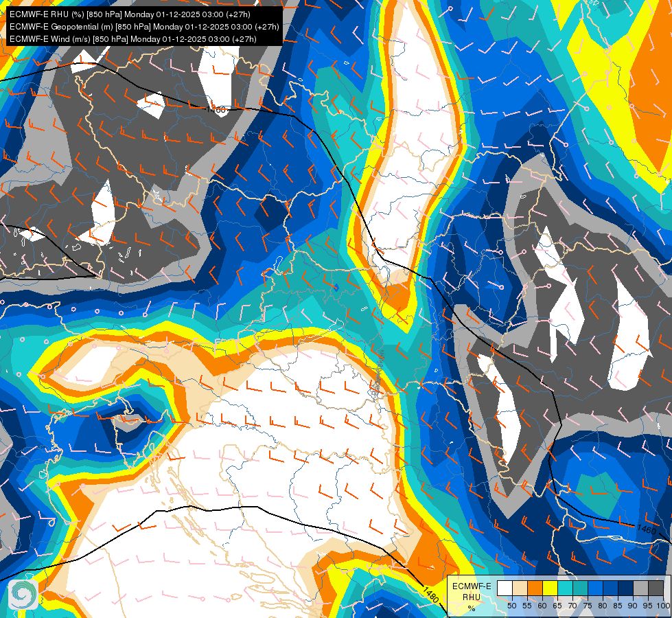
Task: Click the ECMWF-E Geopotential (m) title line
Action: click(144, 27)
